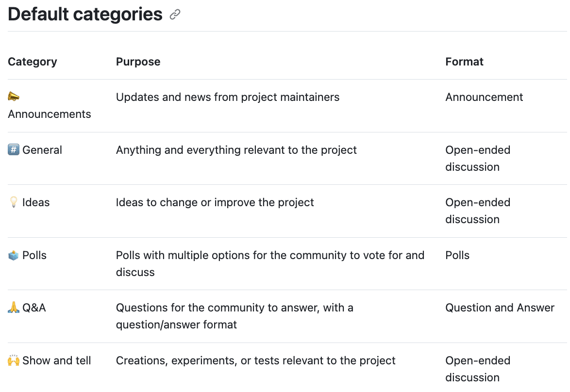Click the Default categories heading
This screenshot has height=392, width=570.
(x=85, y=15)
